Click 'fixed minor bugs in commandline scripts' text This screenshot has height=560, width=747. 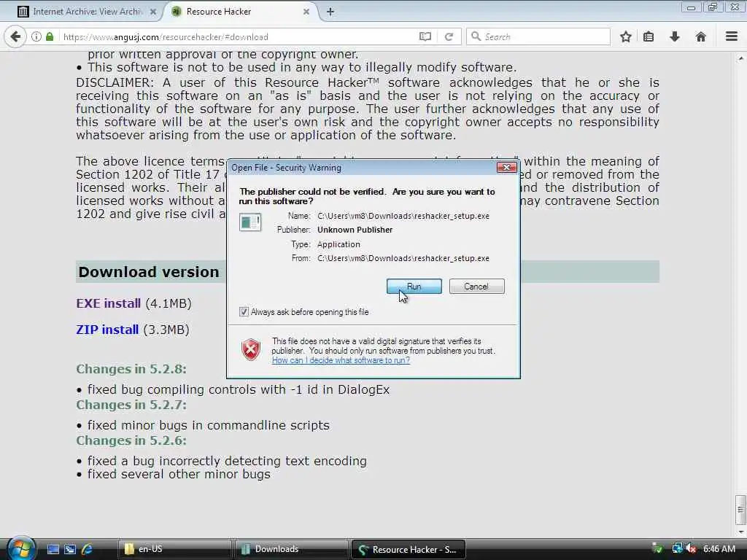click(208, 425)
